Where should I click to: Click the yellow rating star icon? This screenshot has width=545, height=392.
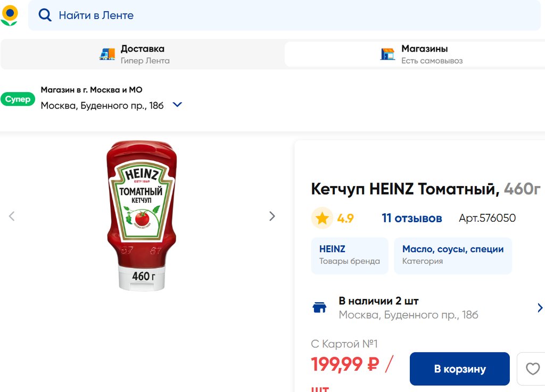point(322,218)
